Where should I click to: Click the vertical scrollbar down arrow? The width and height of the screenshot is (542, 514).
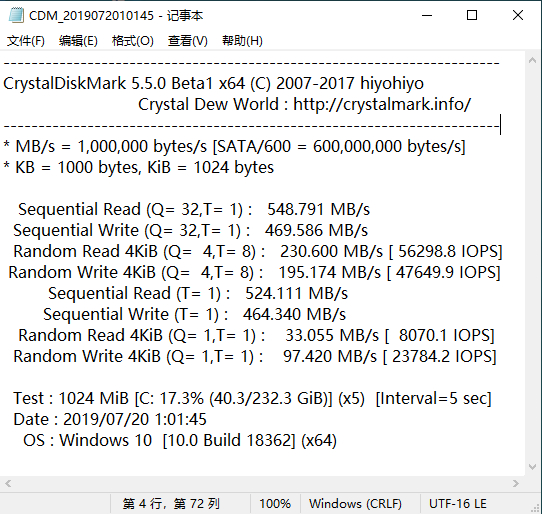click(x=532, y=467)
